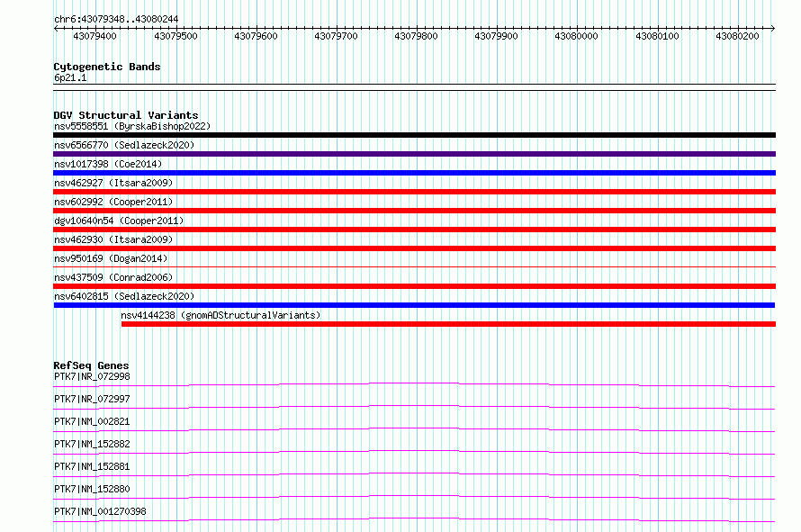The height and width of the screenshot is (532, 801).
Task: Click the 43079800 ruler coordinate
Action: (x=416, y=36)
